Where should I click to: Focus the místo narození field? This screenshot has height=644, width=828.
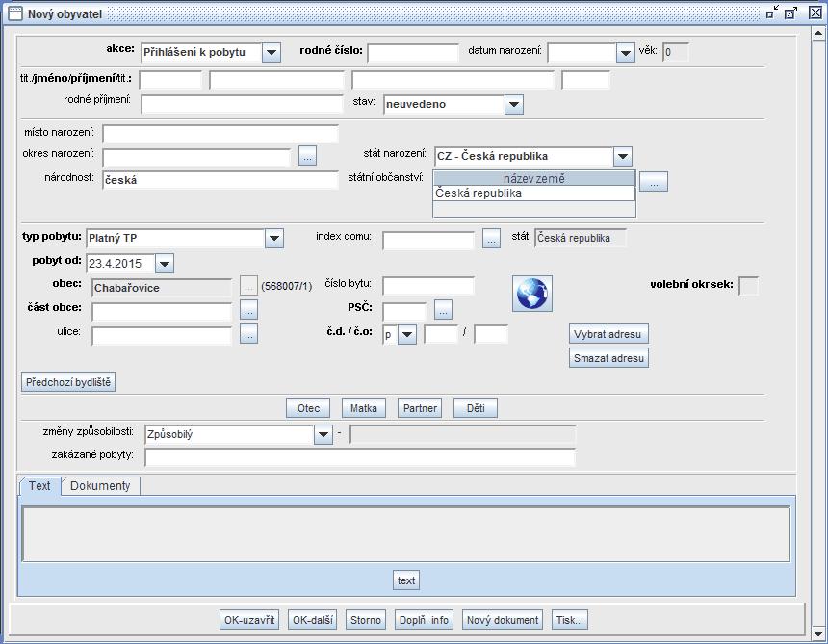[x=220, y=134]
